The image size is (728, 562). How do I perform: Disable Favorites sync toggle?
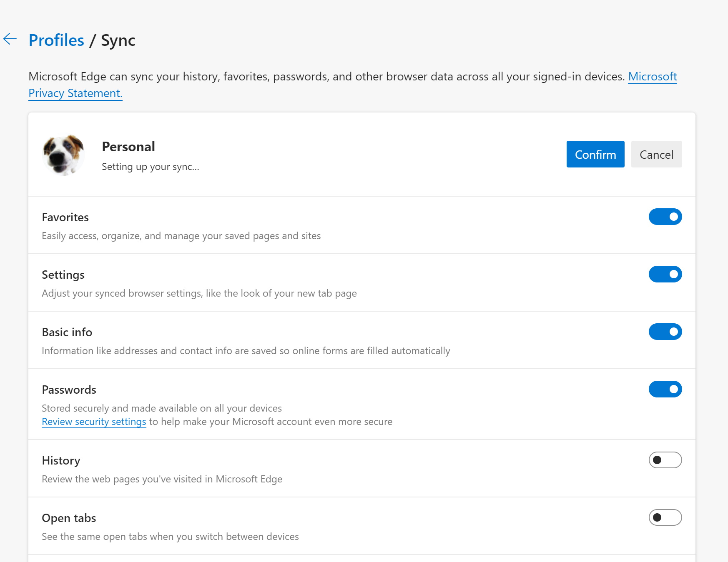click(665, 217)
